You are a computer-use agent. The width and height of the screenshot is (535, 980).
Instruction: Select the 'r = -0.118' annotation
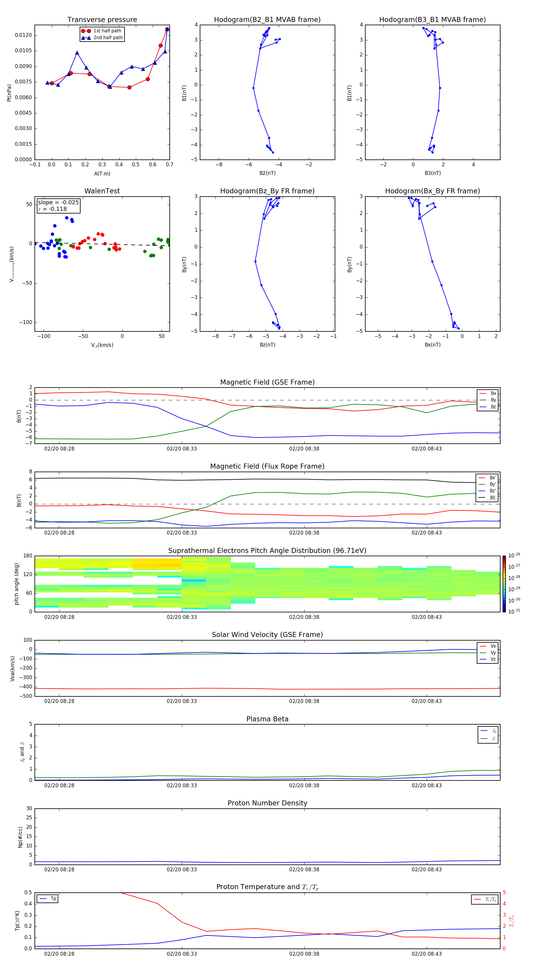(52, 209)
